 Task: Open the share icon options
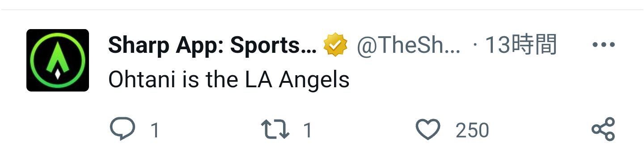604,130
